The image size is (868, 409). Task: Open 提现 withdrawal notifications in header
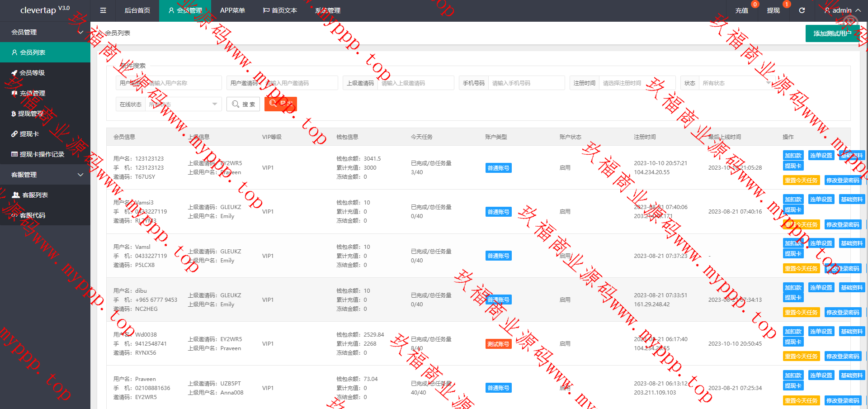(773, 10)
